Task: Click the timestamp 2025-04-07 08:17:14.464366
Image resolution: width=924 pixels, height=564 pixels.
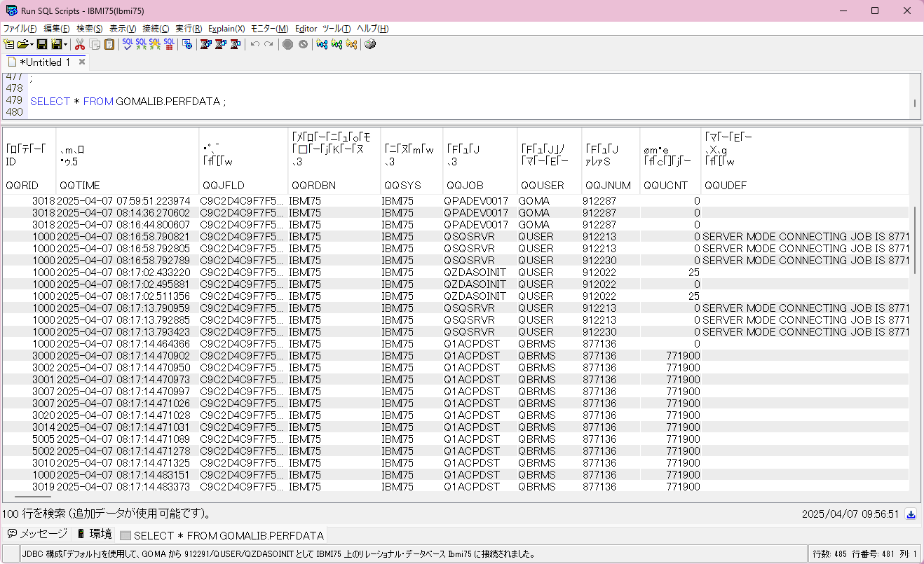Action: [124, 344]
